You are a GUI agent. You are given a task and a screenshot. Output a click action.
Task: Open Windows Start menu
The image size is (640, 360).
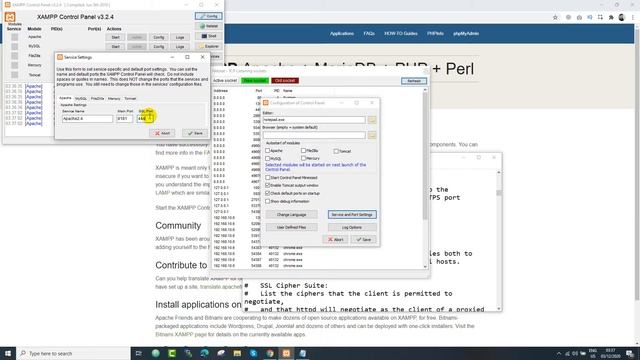[8, 353]
